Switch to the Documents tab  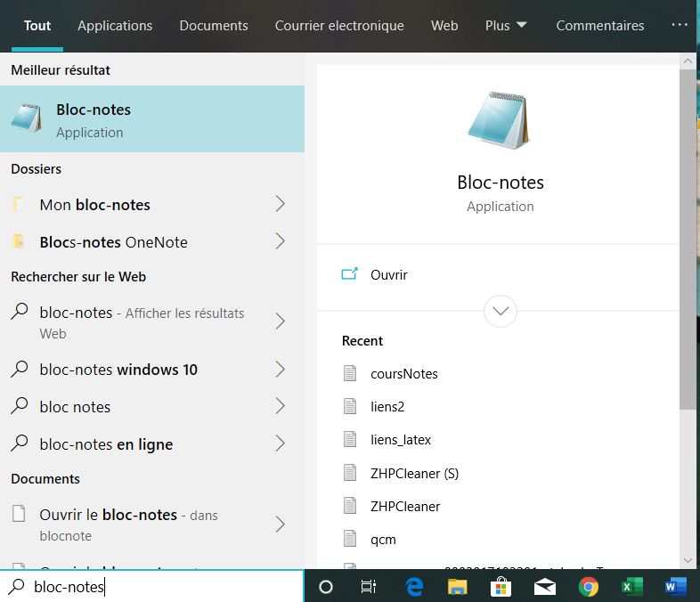[x=214, y=26]
